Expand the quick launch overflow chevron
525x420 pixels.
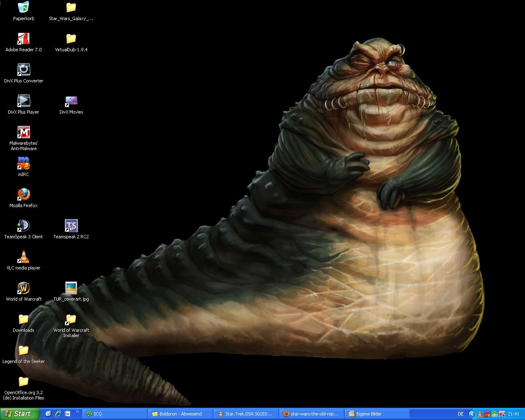(77, 412)
